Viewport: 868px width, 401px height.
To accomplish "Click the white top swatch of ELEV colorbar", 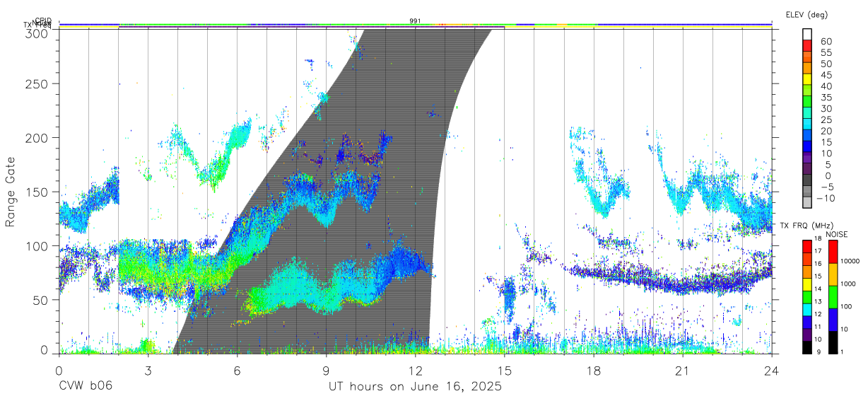I will pos(808,33).
